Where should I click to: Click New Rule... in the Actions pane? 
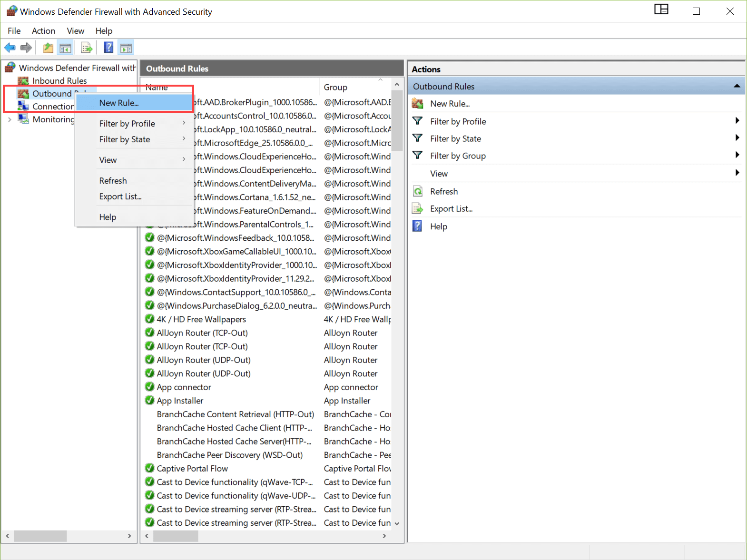450,104
